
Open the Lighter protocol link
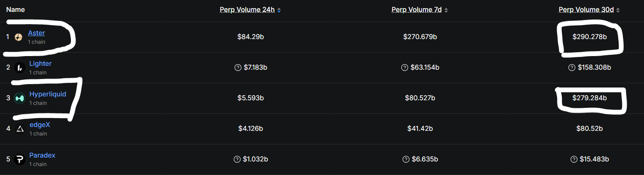click(x=40, y=64)
